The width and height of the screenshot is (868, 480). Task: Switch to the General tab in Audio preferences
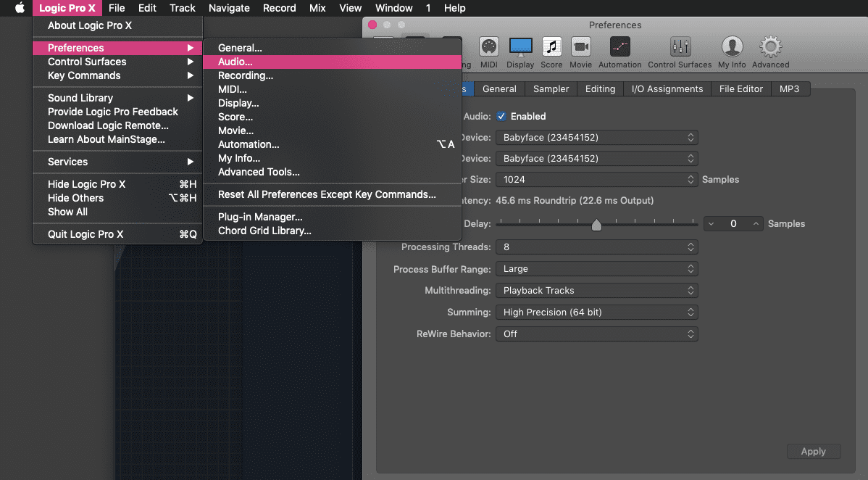click(499, 88)
